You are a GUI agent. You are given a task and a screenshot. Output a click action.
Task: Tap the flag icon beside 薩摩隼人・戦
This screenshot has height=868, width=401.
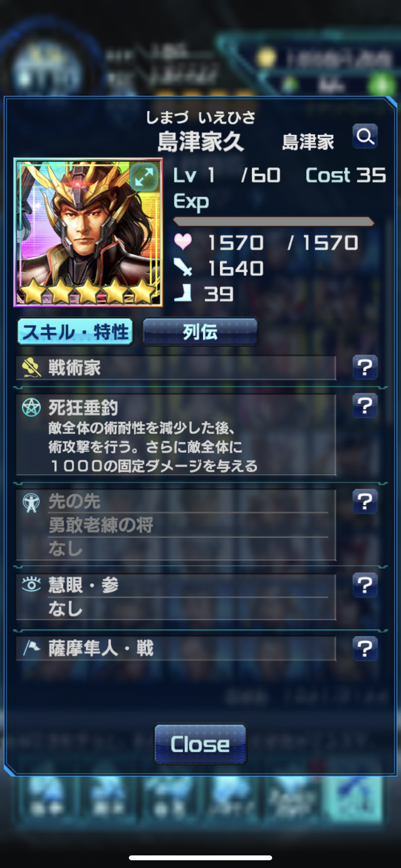point(31,647)
